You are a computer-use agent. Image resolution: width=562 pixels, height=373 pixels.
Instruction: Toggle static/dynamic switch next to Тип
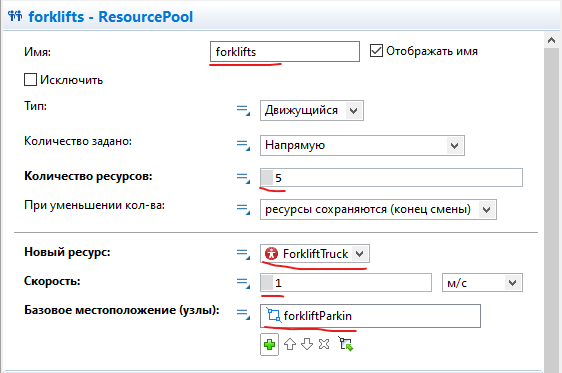pos(243,110)
